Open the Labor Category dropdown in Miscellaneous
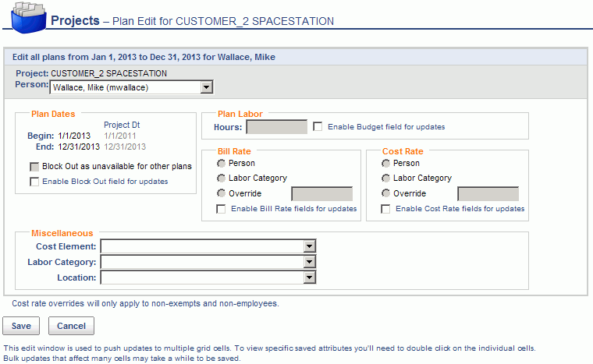This screenshot has height=364, width=593. click(208, 262)
